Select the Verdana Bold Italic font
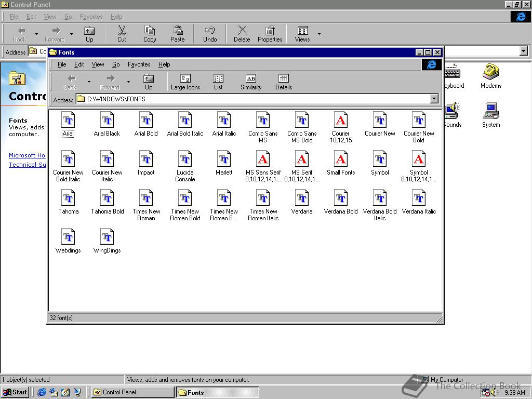Screen dimensions: 532x399 pos(380,206)
